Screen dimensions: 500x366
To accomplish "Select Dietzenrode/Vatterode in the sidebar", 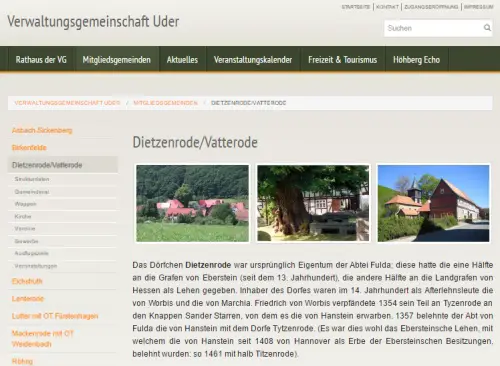I will point(63,165).
